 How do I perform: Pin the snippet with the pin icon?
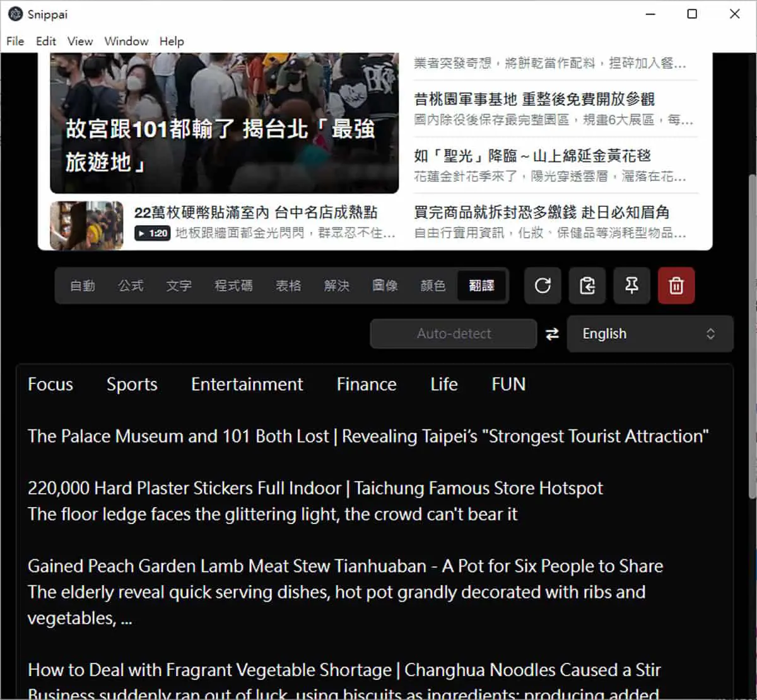tap(631, 286)
